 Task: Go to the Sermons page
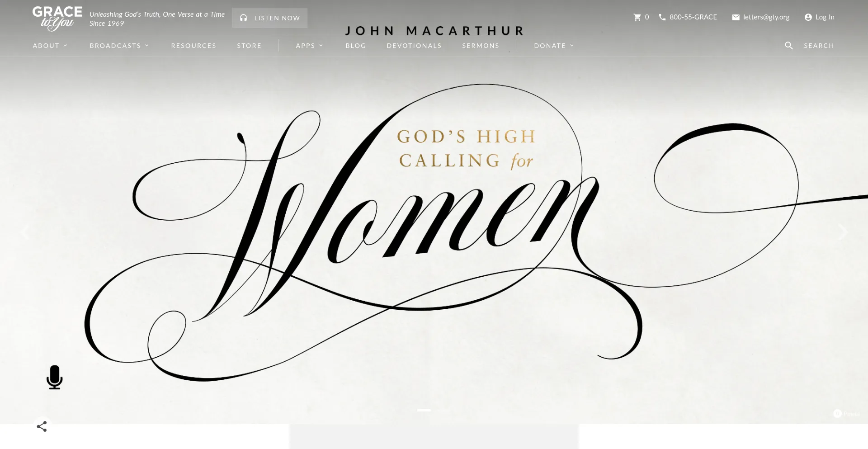pos(481,46)
